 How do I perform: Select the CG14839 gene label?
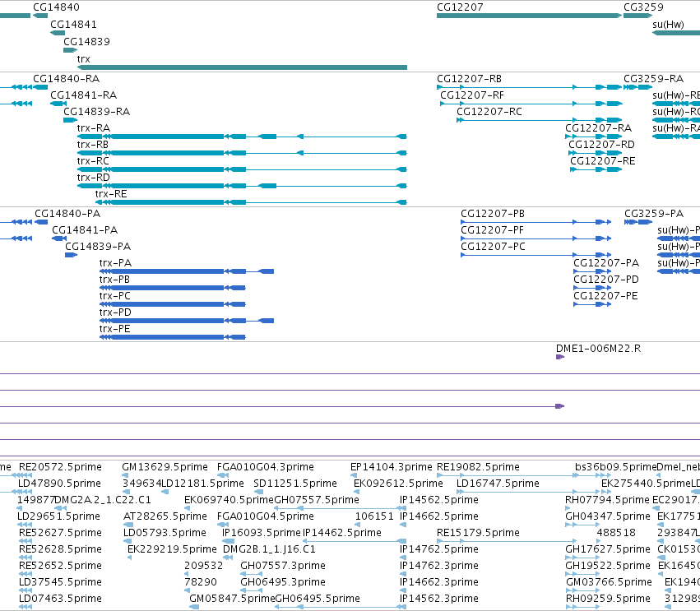click(86, 42)
